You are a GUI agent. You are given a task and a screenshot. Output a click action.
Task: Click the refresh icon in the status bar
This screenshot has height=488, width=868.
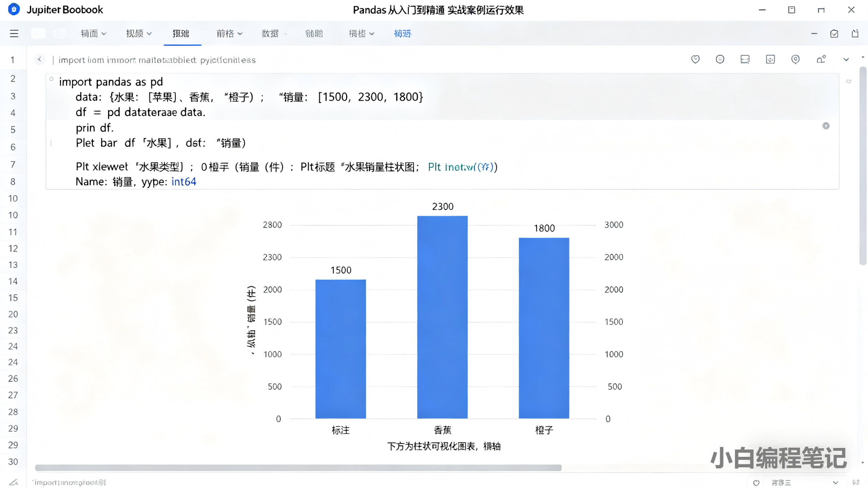click(x=756, y=482)
